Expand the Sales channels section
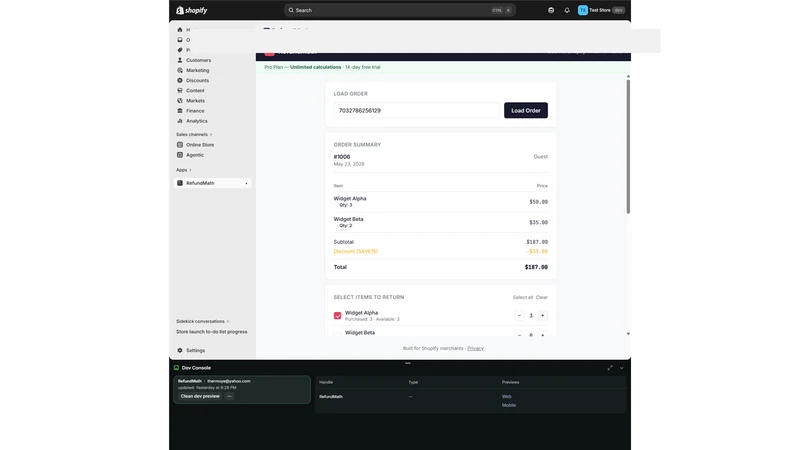Viewport: 800px width, 450px height. pyautogui.click(x=194, y=135)
